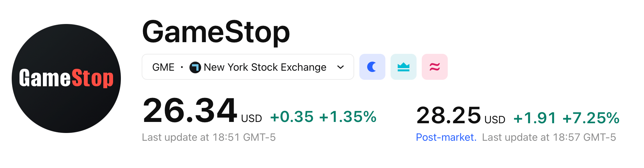Image resolution: width=644 pixels, height=168 pixels.
Task: Expand the exchange selector chevron arrow
Action: tap(340, 67)
